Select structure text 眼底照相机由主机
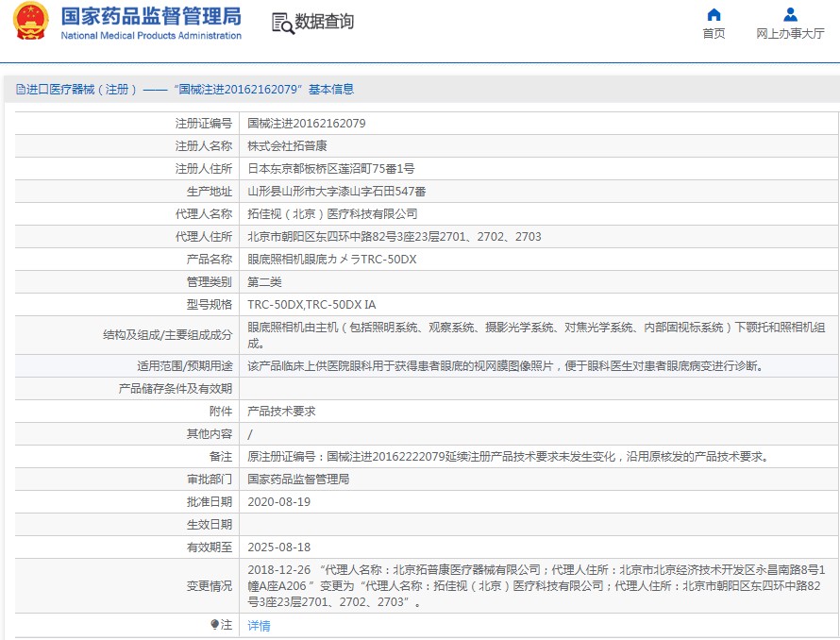840x640 pixels. (x=536, y=335)
